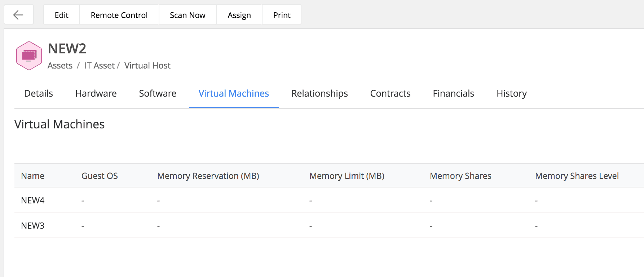Select the Virtual Machines tab
This screenshot has width=644, height=277.
[234, 93]
